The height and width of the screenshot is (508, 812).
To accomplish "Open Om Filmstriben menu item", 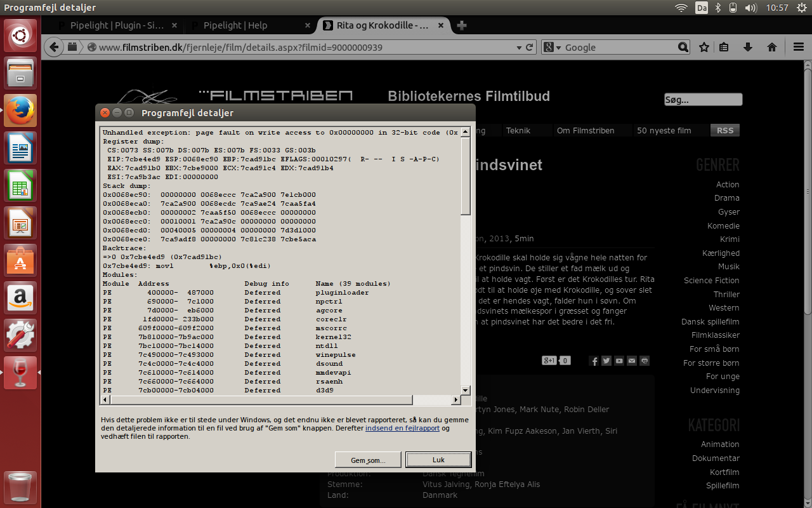I will pos(586,130).
